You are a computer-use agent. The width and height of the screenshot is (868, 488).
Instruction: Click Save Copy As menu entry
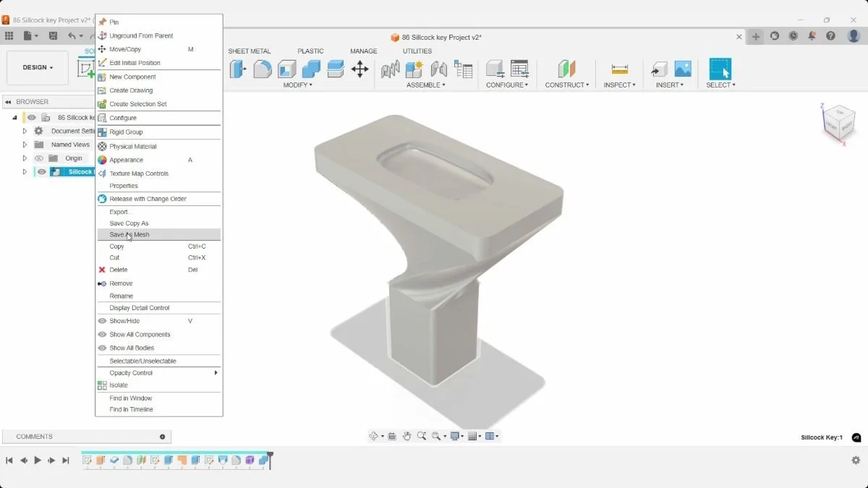click(x=159, y=223)
